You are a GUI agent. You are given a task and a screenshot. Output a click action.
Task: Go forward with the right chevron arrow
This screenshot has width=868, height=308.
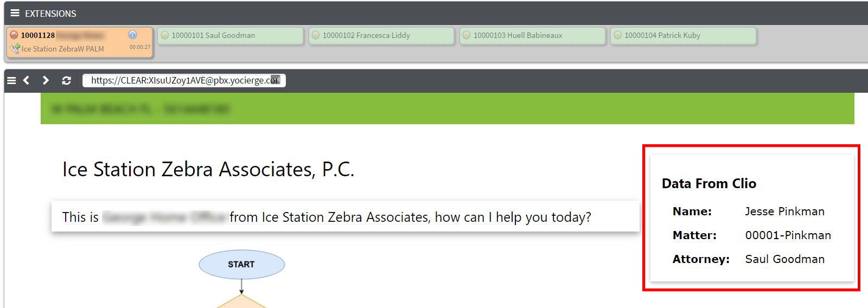point(46,80)
